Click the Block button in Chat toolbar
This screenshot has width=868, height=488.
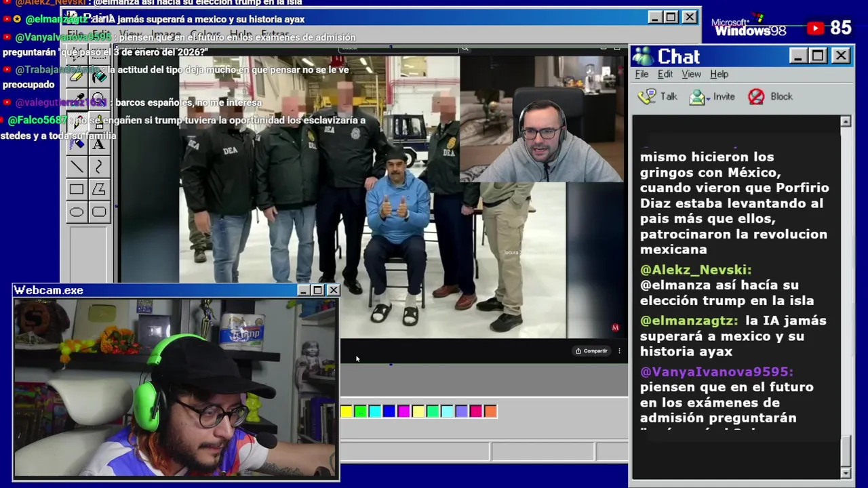point(770,96)
